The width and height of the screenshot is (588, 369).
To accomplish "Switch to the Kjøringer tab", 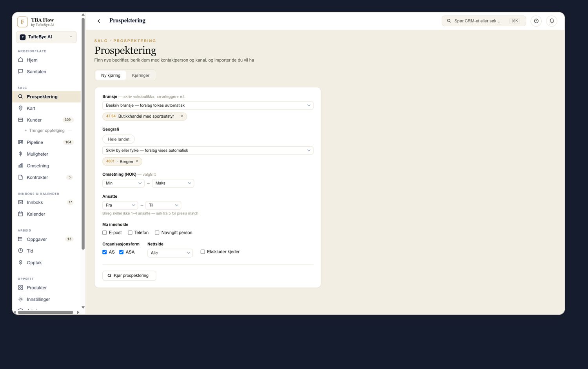I will [141, 75].
